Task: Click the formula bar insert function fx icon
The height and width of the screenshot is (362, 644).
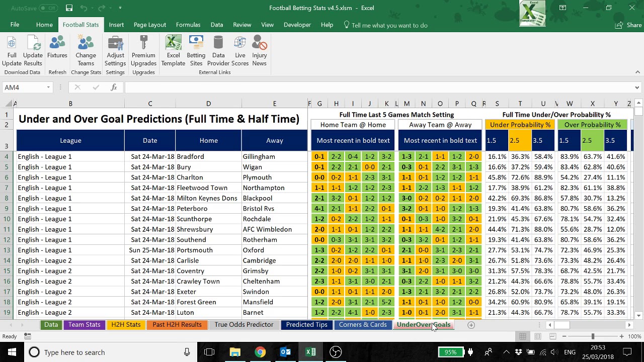Action: [x=114, y=87]
